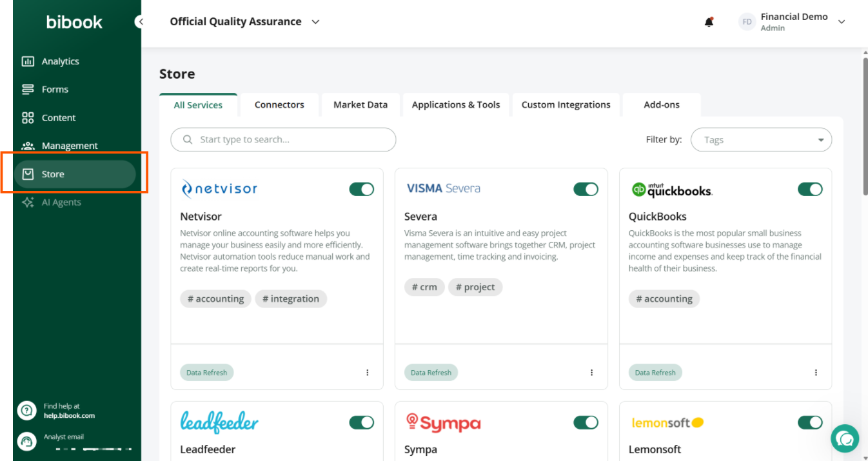
Task: Switch to the Connectors tab
Action: [x=279, y=105]
